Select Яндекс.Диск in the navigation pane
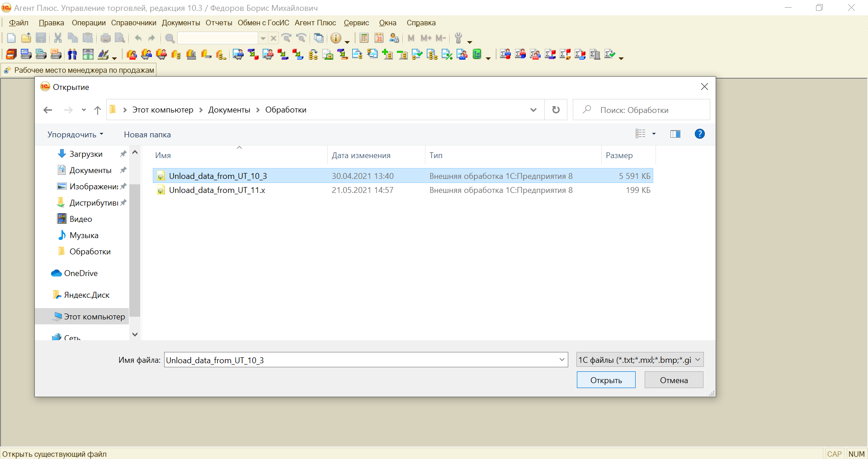This screenshot has height=459, width=868. click(86, 295)
